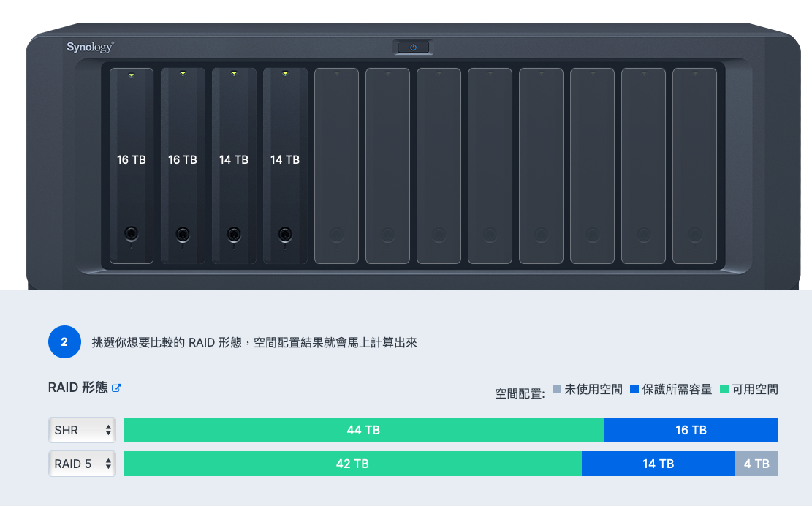Click the 4 TB unused space segment
Viewport: 812px width, 506px height.
pyautogui.click(x=756, y=464)
